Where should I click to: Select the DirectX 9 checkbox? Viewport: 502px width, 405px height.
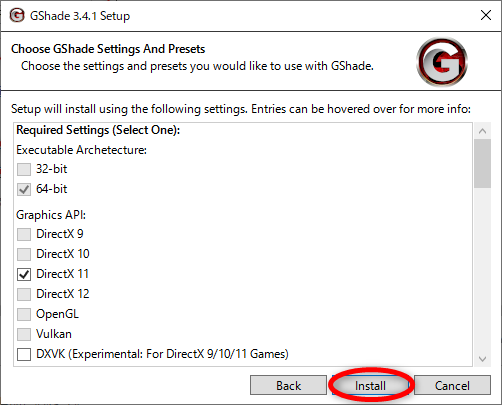tap(24, 234)
